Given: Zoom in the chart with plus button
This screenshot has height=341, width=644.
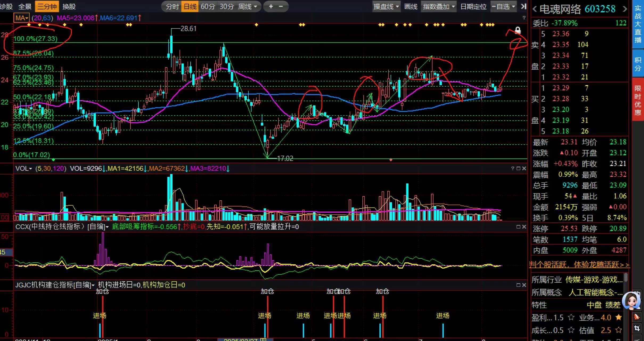Looking at the screenshot, I should pos(271,6).
